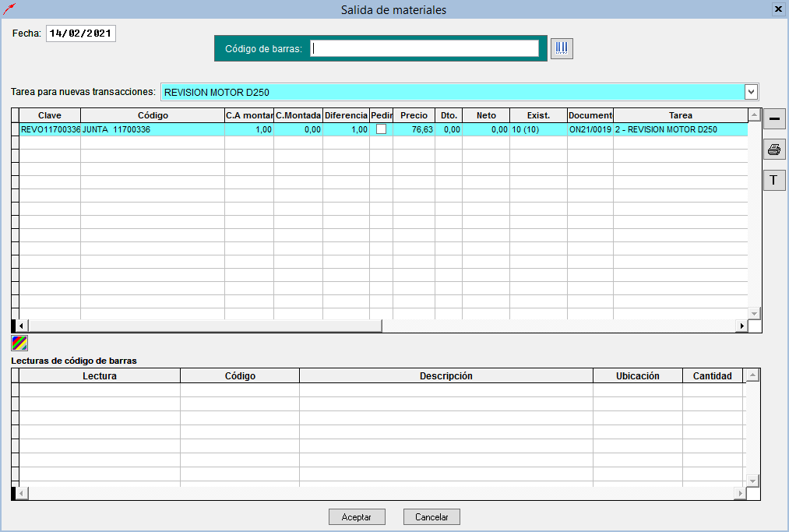
Task: Click barcode readings table scroll-up arrow
Action: [x=752, y=375]
